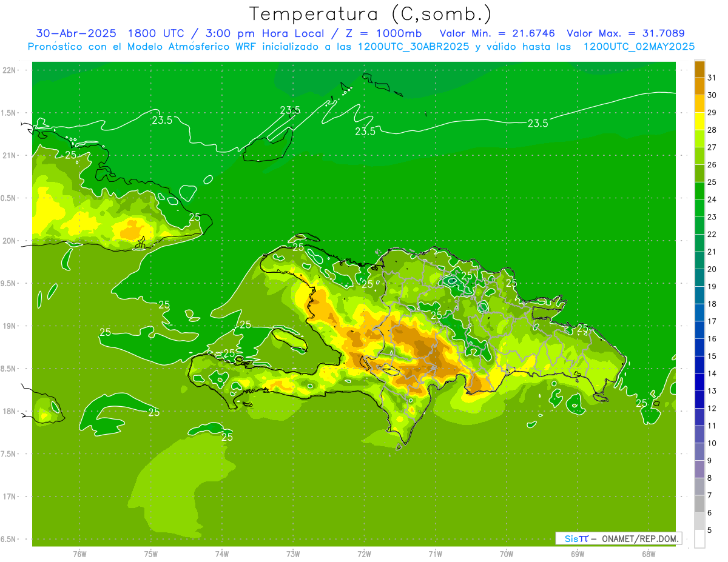
Task: Click the colorbar legend number 5
Action: coord(710,530)
